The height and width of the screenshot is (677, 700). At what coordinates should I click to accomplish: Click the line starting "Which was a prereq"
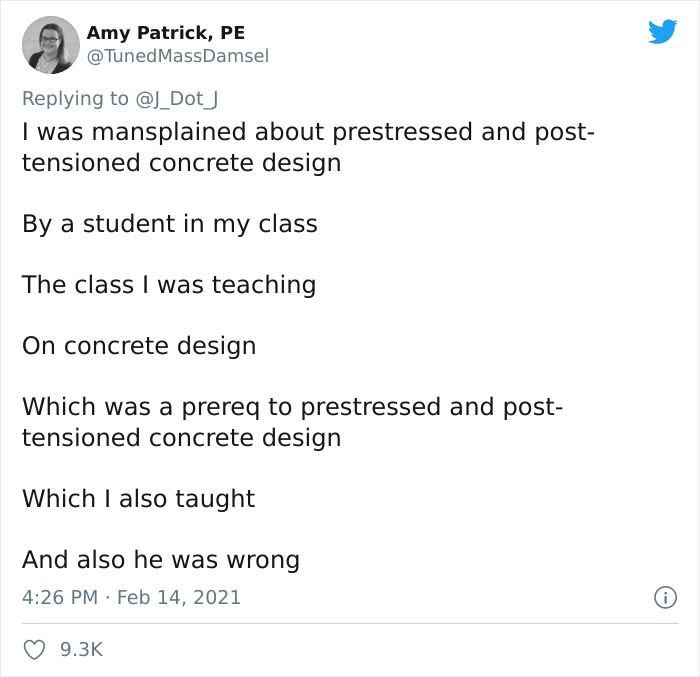(292, 407)
